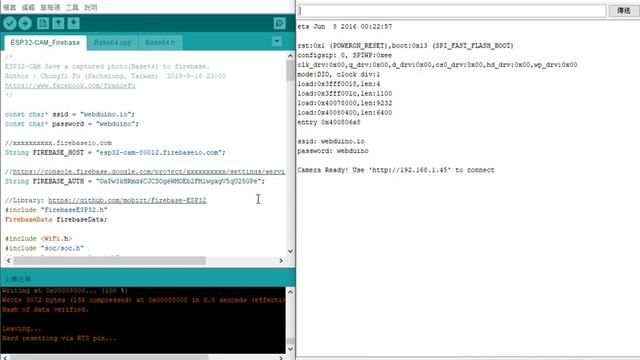Click the 'password: webduino' serial output line
Image resolution: width=640 pixels, height=360 pixels.
(x=333, y=151)
